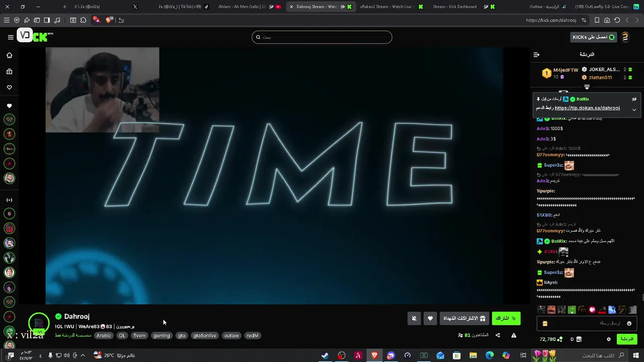Select the redM tag
This screenshot has width=644, height=362.
(x=253, y=335)
